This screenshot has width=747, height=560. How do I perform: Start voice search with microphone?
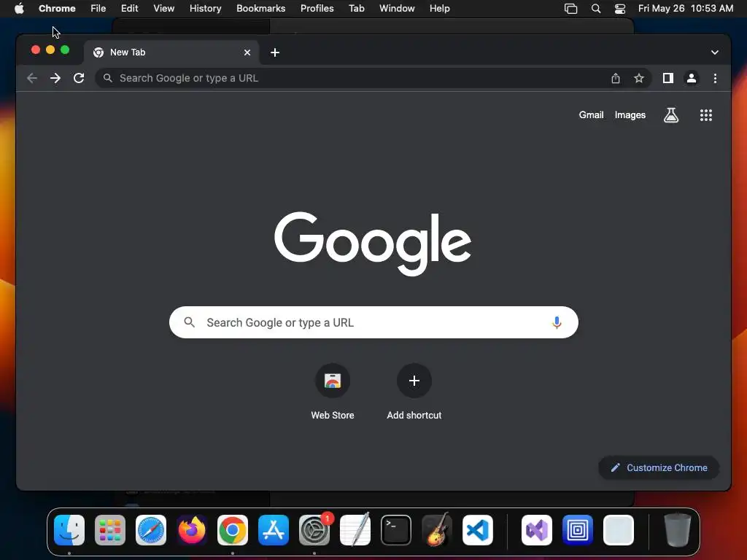tap(556, 322)
